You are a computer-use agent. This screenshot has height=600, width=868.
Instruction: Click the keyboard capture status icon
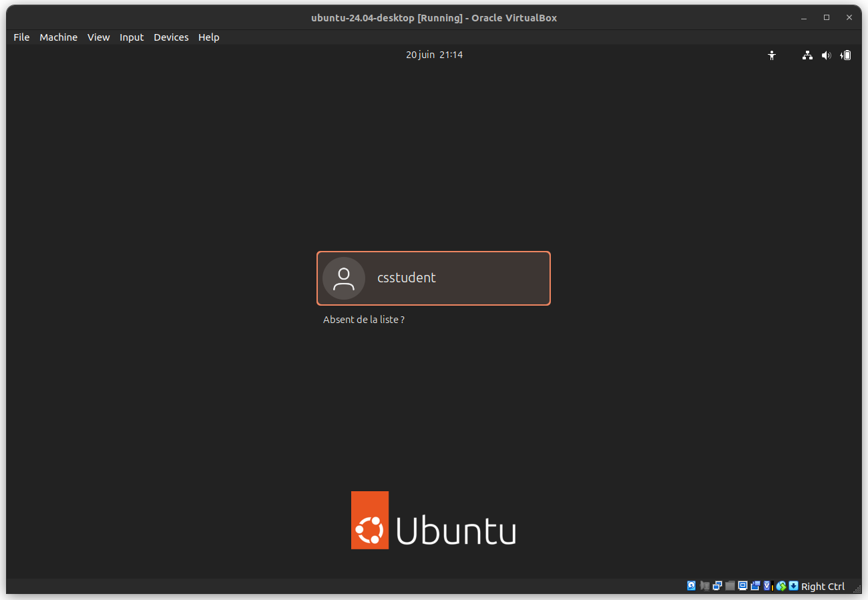(793, 586)
